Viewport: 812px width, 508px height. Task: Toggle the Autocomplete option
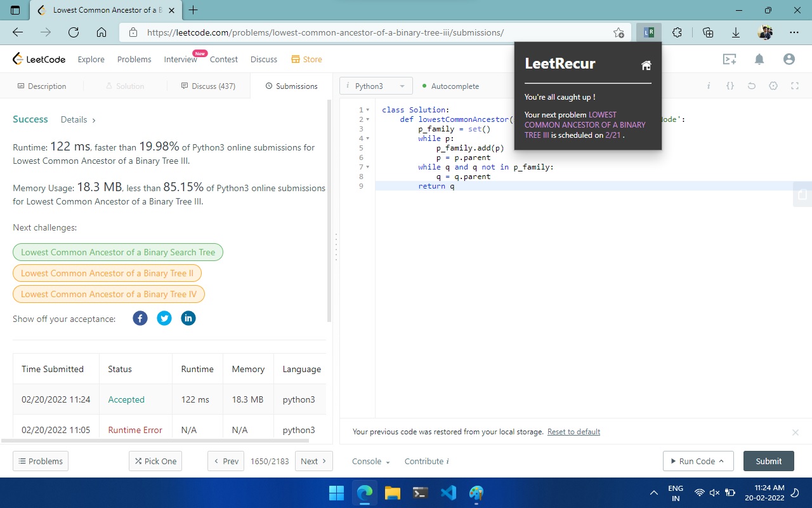(x=450, y=86)
